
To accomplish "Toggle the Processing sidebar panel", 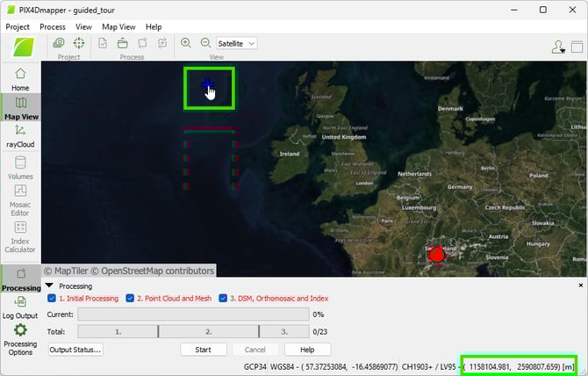I will 21,279.
